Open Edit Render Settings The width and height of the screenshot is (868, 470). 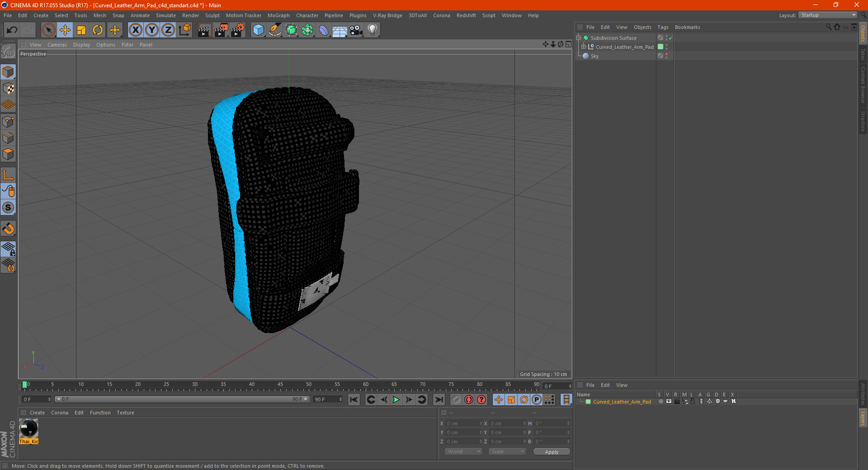237,30
